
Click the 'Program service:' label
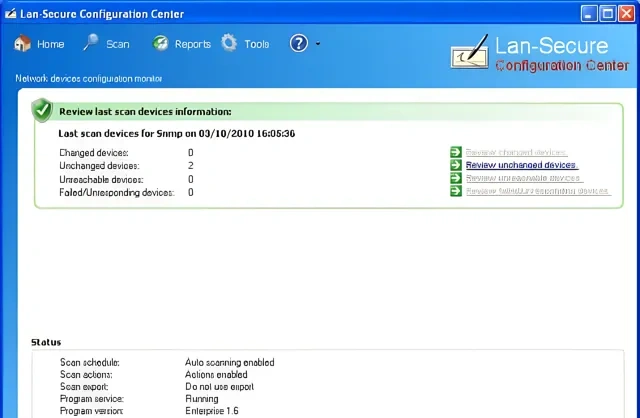pyautogui.click(x=92, y=399)
